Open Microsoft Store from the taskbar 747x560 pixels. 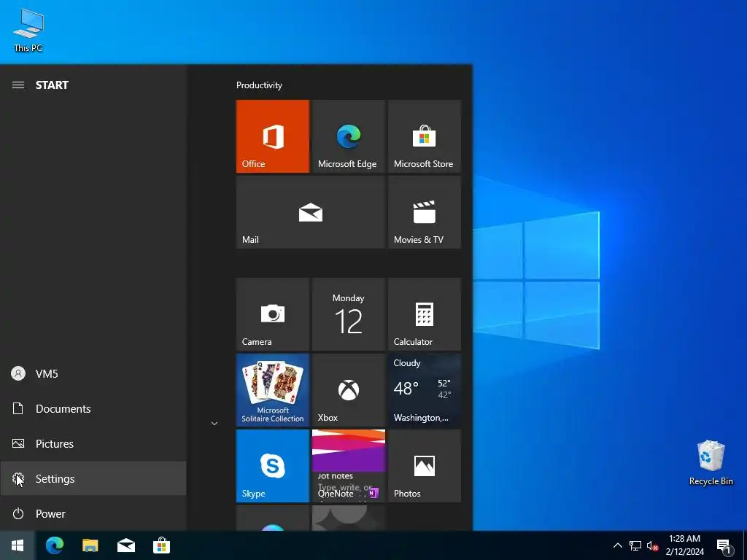pyautogui.click(x=161, y=545)
